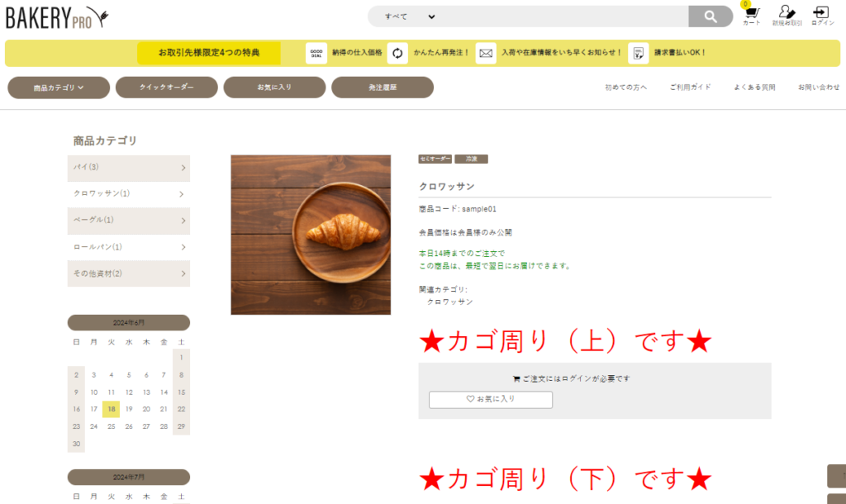
Task: Click into the search text field
Action: [563, 17]
